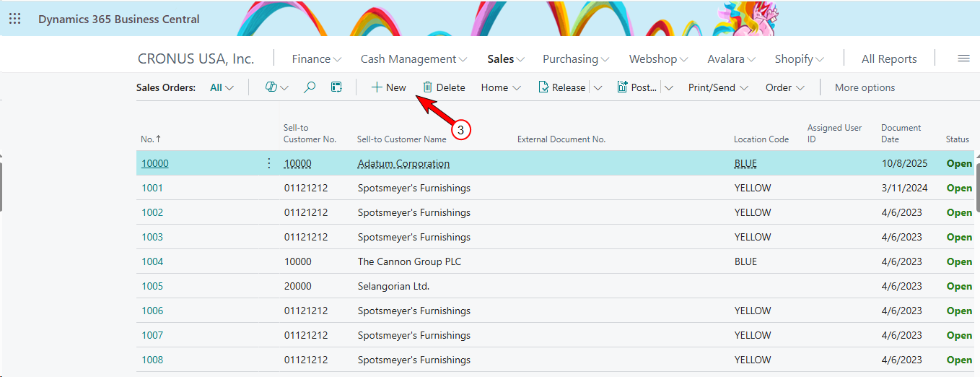The width and height of the screenshot is (980, 377).
Task: Click the Sell-to Customer Name column header
Action: (x=402, y=139)
